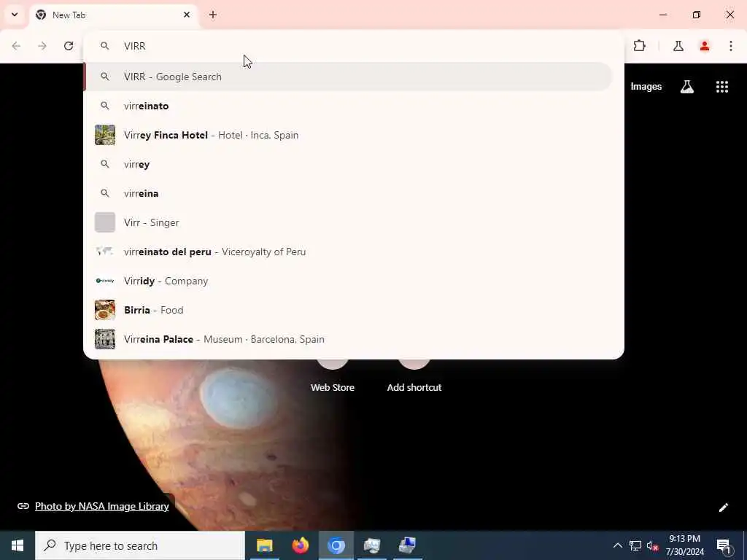Choose the 'virreinato' suggestion
Image resolution: width=747 pixels, height=560 pixels.
pos(348,106)
